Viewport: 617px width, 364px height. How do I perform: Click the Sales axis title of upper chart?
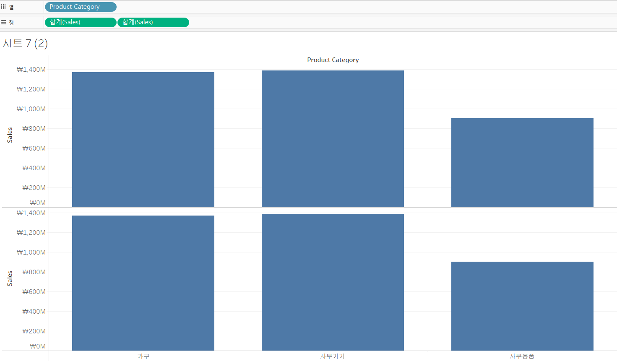tap(10, 135)
